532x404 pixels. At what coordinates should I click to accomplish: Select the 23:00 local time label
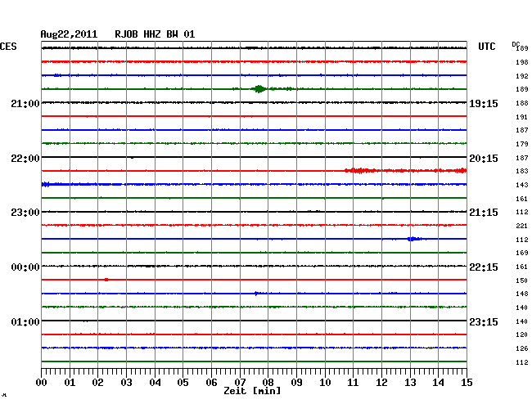(x=25, y=213)
